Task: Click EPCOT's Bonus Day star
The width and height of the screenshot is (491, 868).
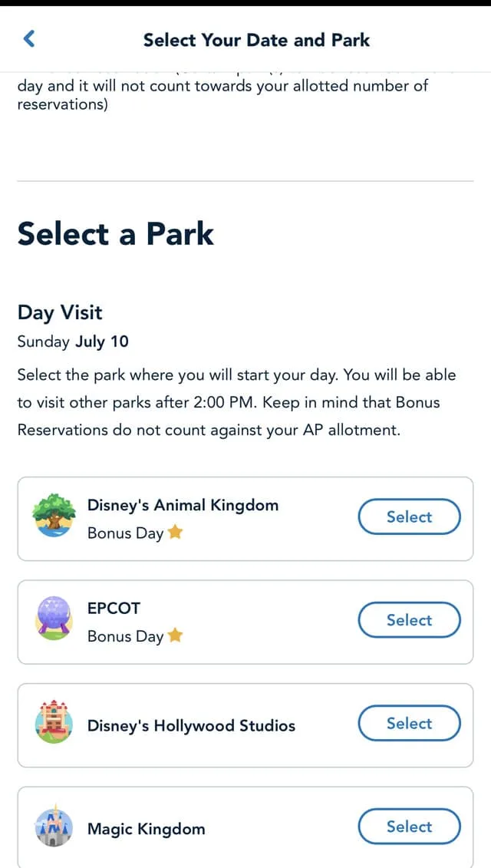Action: [x=175, y=635]
